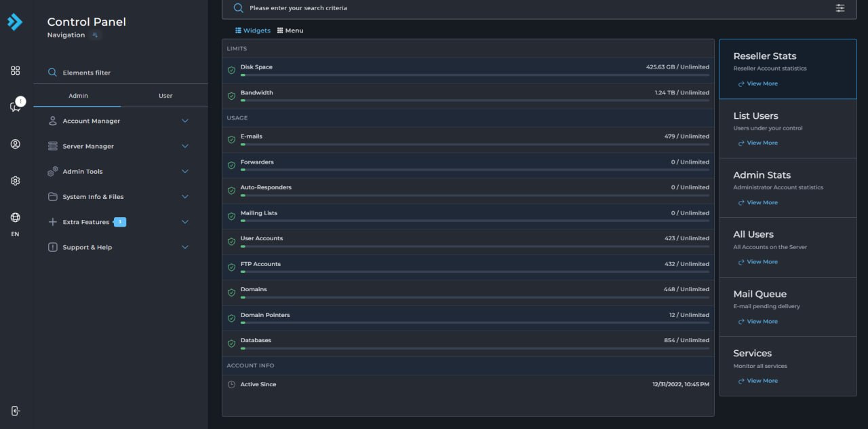Open the user account profile icon
868x429 pixels.
click(15, 144)
